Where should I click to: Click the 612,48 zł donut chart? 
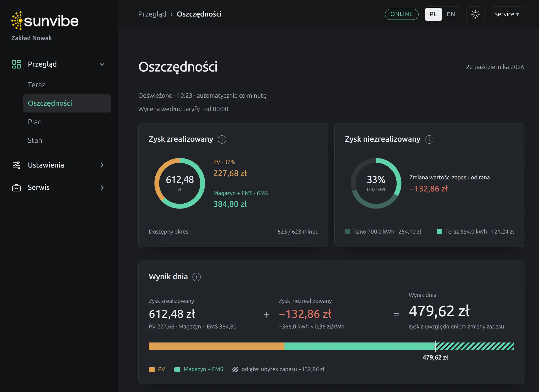(180, 183)
